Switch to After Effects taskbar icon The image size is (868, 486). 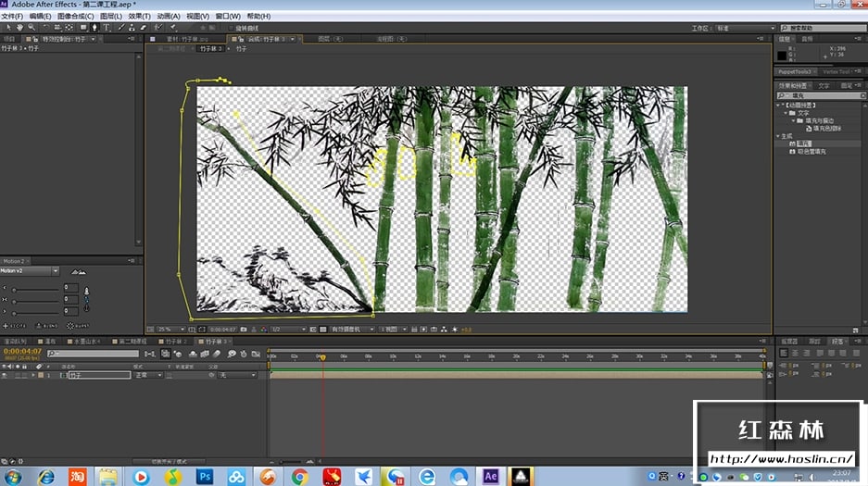tap(490, 476)
